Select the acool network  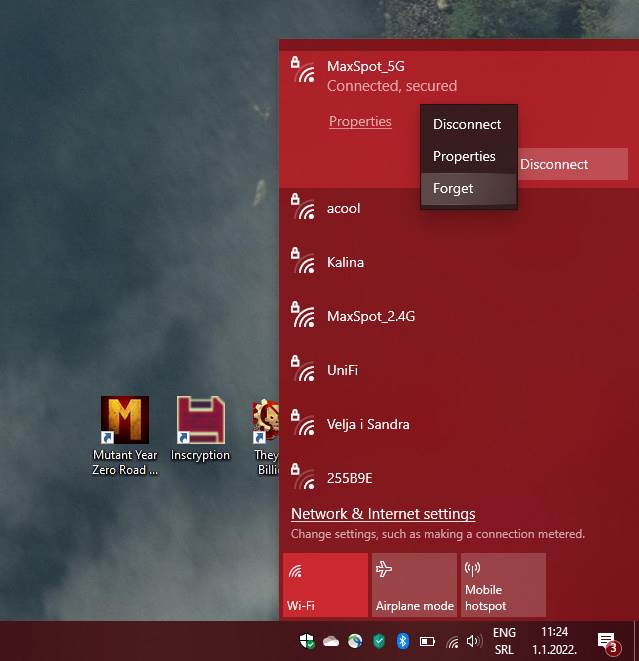[459, 208]
